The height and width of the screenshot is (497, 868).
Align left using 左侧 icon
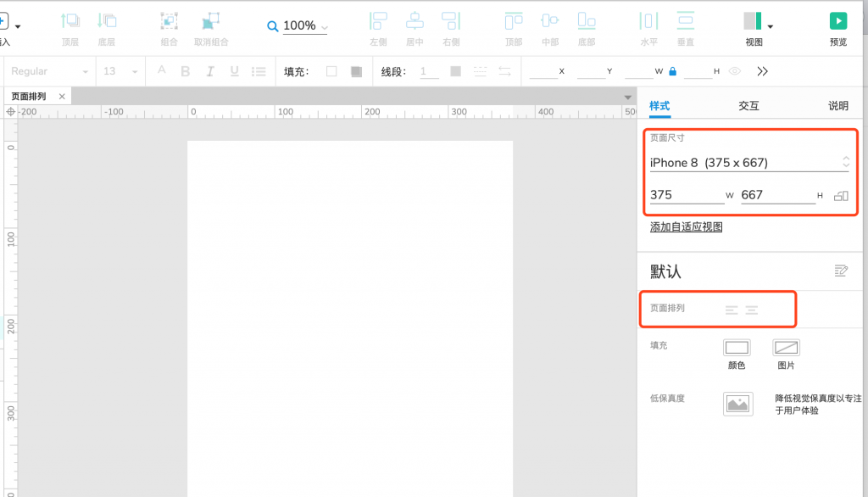click(x=379, y=22)
